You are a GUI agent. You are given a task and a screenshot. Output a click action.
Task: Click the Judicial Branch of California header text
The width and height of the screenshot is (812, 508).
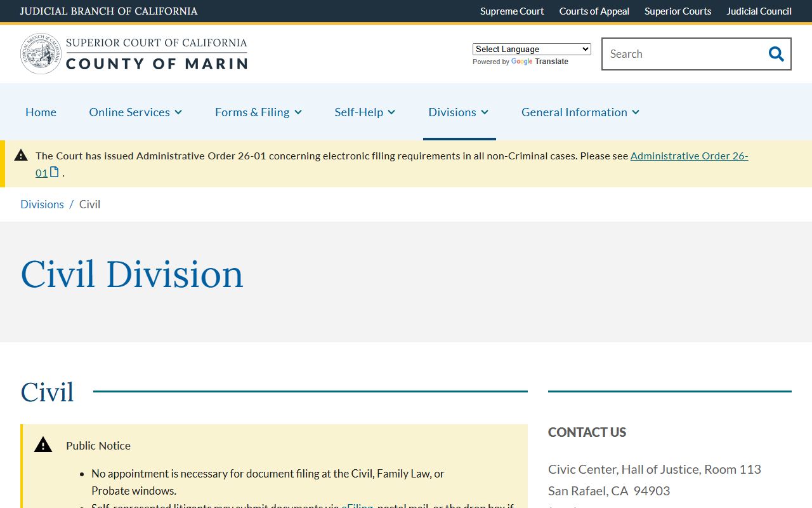click(x=108, y=11)
